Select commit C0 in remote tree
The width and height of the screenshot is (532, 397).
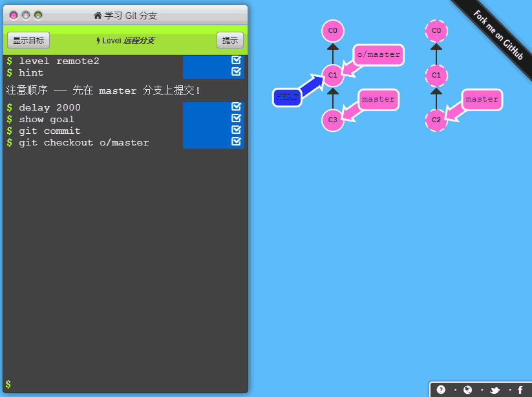[436, 30]
